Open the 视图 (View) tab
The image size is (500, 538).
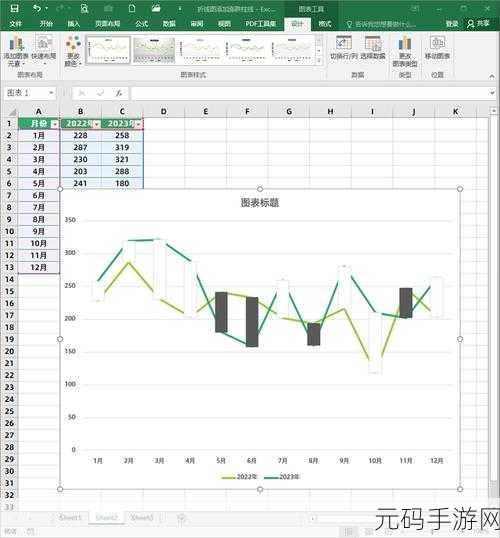point(224,24)
